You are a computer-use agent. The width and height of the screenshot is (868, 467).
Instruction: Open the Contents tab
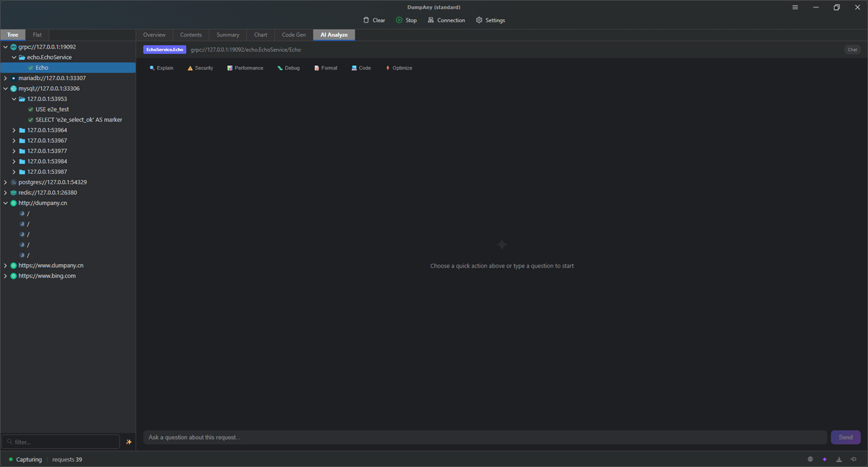pyautogui.click(x=191, y=35)
